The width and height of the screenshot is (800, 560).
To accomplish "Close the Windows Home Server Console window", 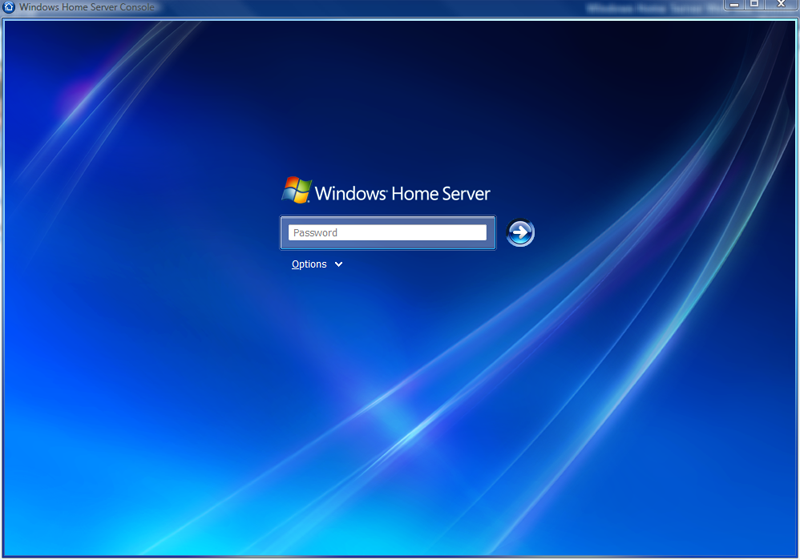I will 781,4.
